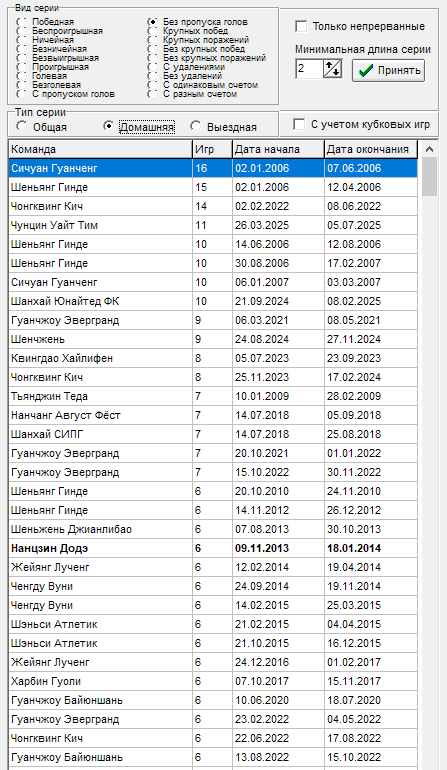Select the bold Нанцзин Додэ row
This screenshot has height=770, width=447.
pos(213,548)
